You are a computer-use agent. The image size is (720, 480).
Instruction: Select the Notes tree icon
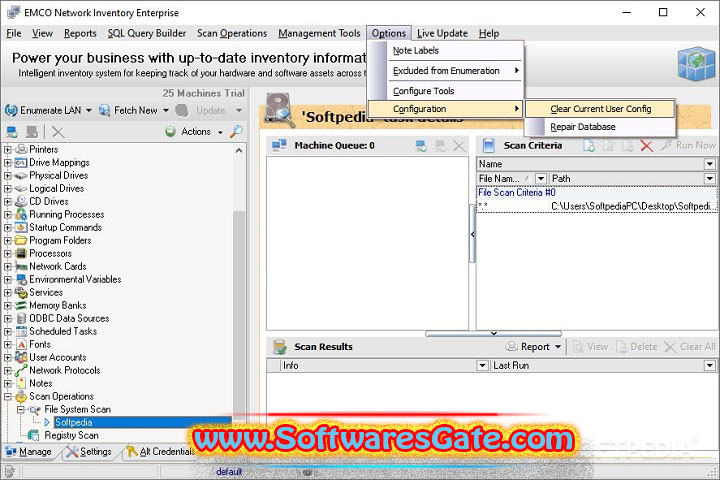[21, 383]
